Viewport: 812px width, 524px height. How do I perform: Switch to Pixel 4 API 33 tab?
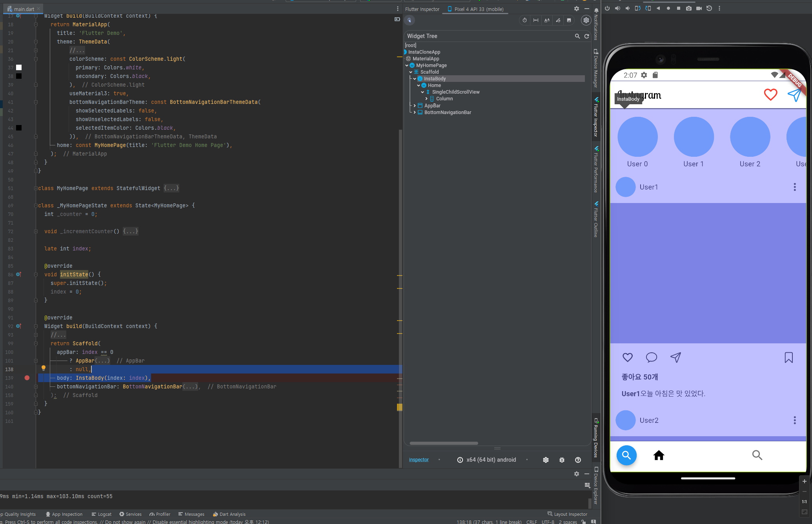point(475,9)
